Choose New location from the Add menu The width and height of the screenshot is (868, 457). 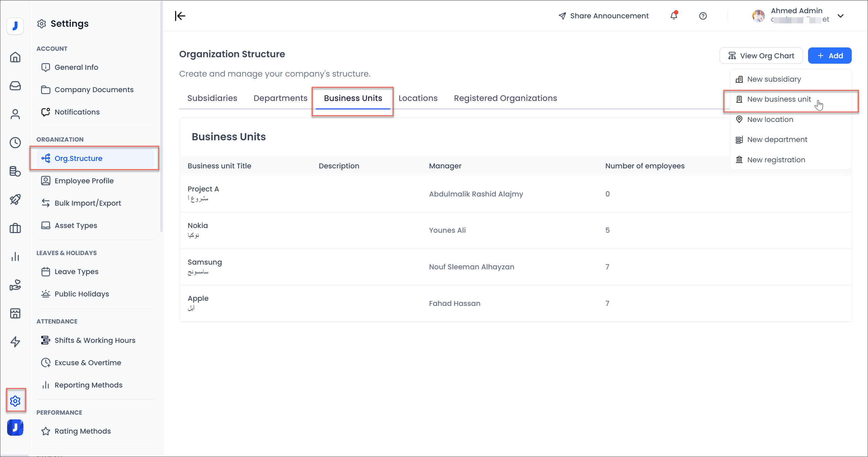[770, 120]
